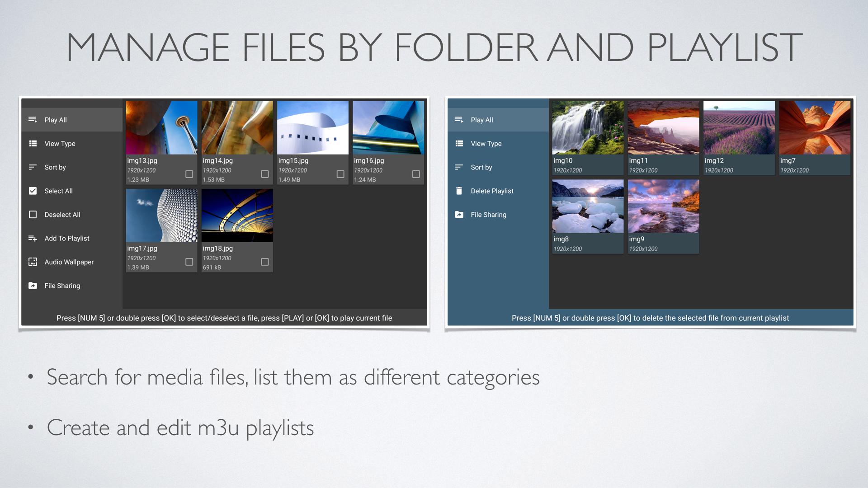Click the Audio Wallpaper icon in left sidebar
Screen dimensions: 868x488
(33, 262)
